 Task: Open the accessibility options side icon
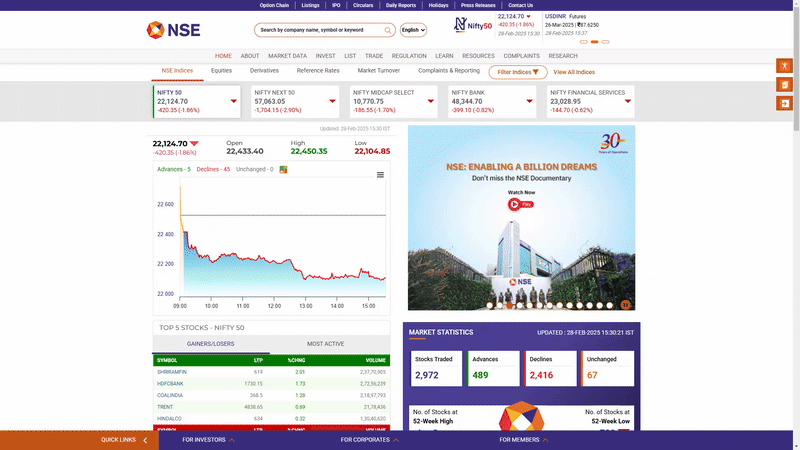pos(784,66)
